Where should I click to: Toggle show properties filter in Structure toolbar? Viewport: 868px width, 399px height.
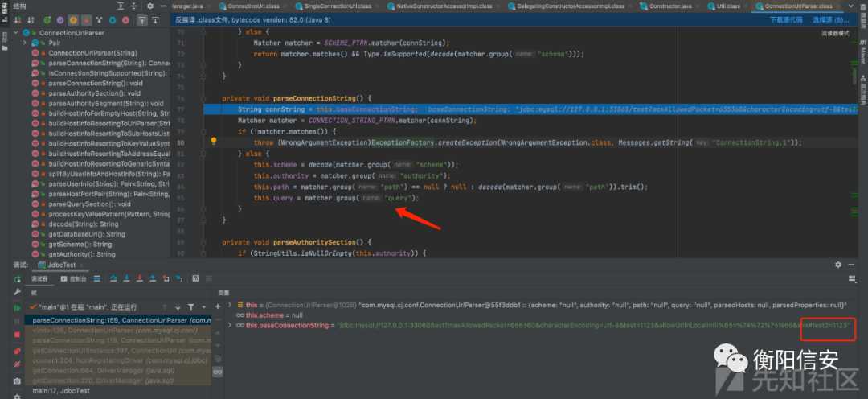click(60, 20)
